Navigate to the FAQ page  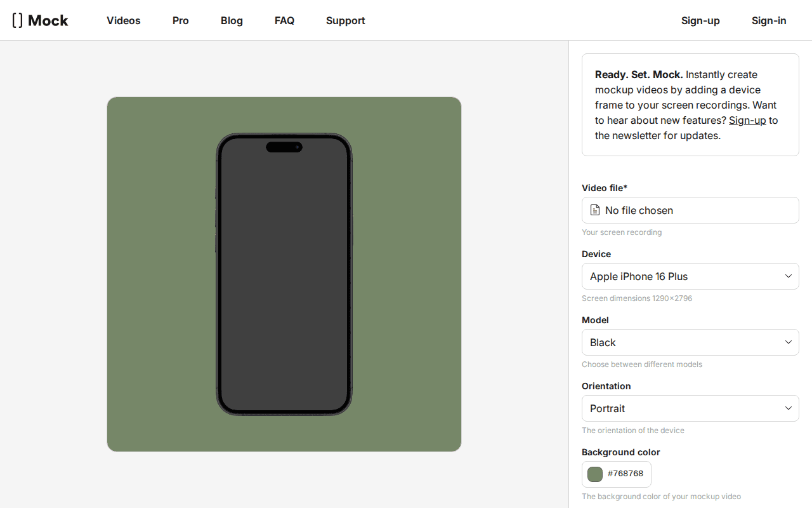pyautogui.click(x=284, y=20)
